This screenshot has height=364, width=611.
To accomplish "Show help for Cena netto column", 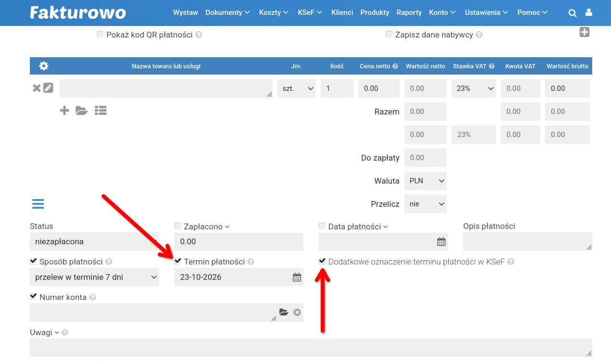I will coord(395,66).
